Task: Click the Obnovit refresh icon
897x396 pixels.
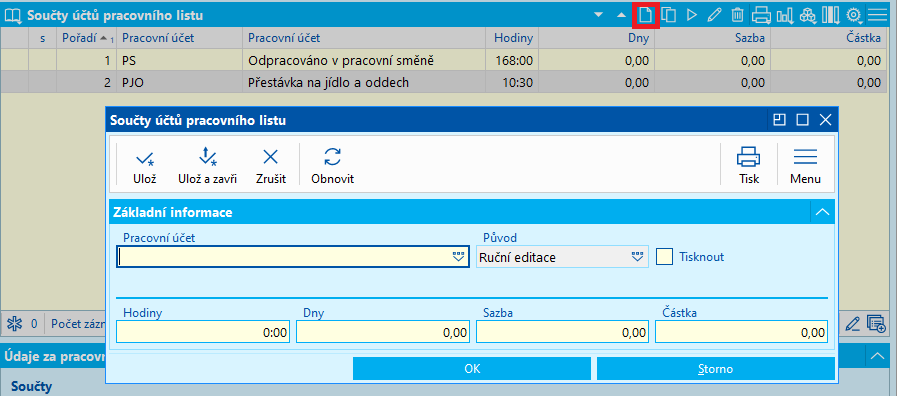Action: pos(332,165)
